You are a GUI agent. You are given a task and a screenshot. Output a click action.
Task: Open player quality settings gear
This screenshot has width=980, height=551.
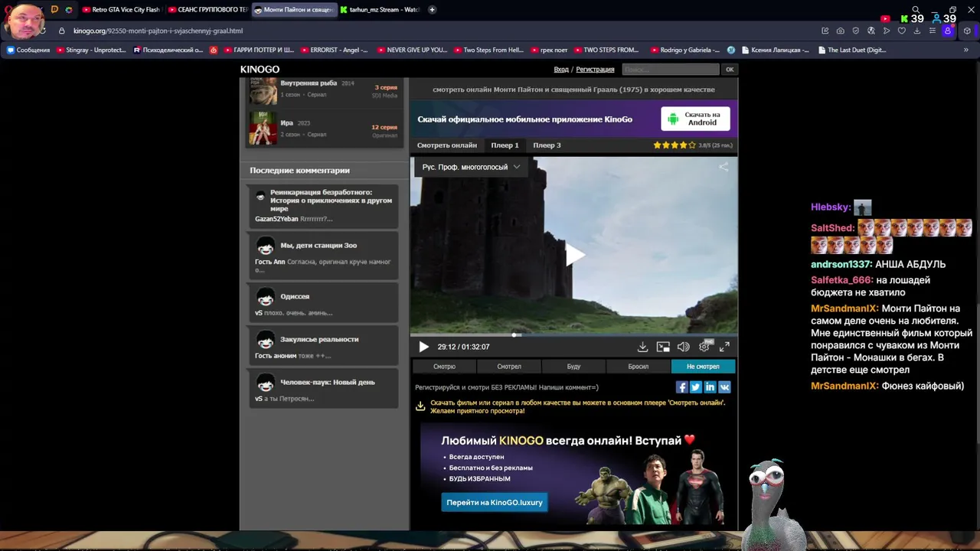[x=704, y=347]
